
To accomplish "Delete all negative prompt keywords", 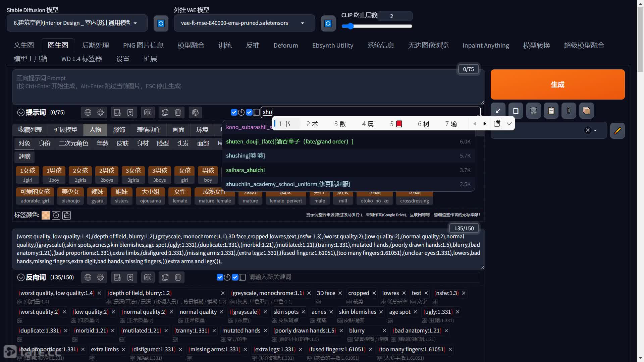I will (178, 278).
